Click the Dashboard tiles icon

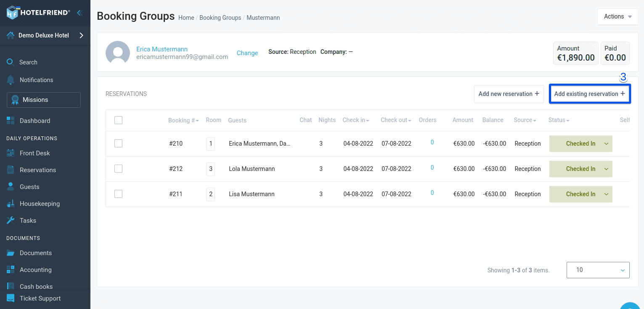(x=11, y=121)
